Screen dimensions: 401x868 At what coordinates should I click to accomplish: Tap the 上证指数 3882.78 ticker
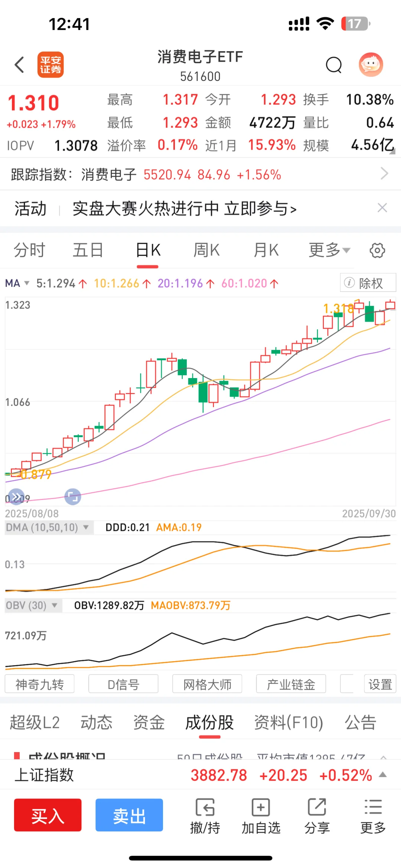click(200, 775)
